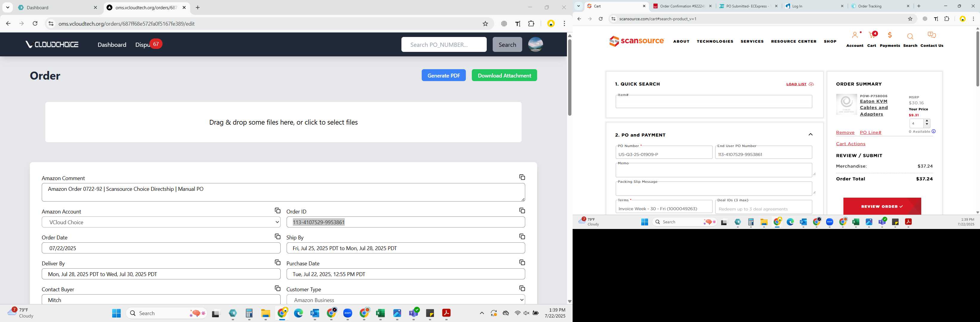Bookmark the OMS page with star icon
This screenshot has height=322, width=980.
click(485, 24)
